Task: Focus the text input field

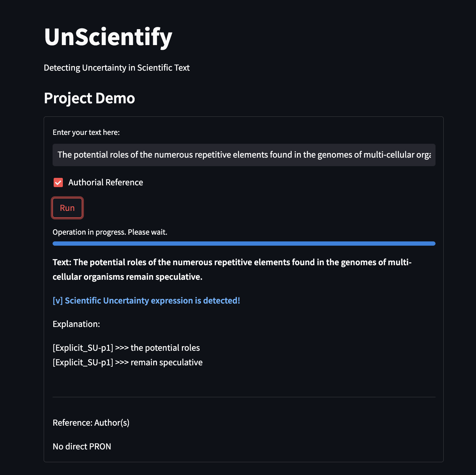Action: (x=244, y=155)
